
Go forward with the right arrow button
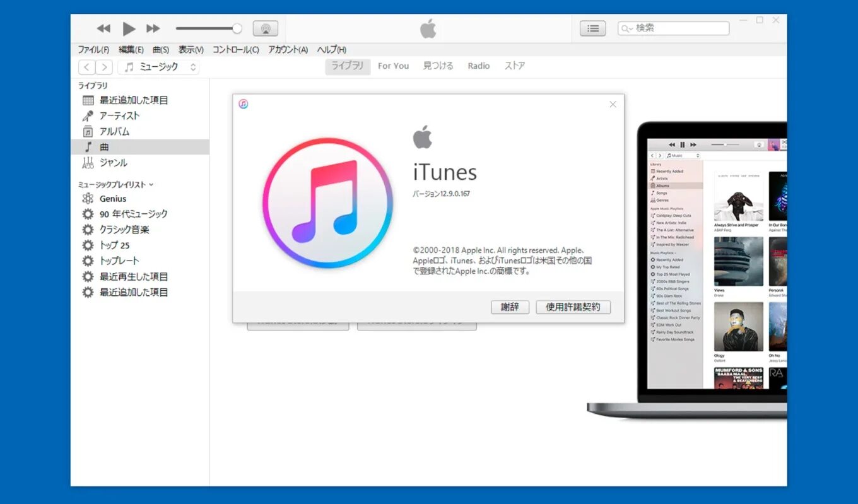tap(104, 67)
